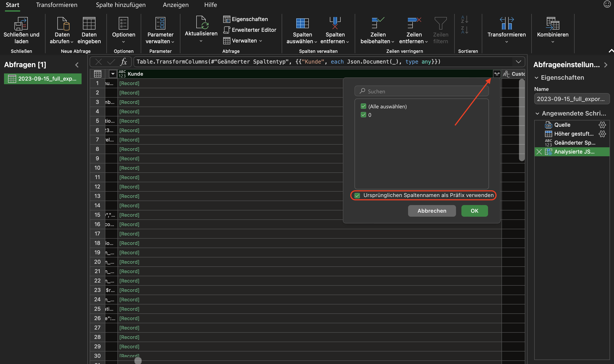The image size is (614, 364).
Task: Open Quelle step settings gear
Action: [x=602, y=125]
